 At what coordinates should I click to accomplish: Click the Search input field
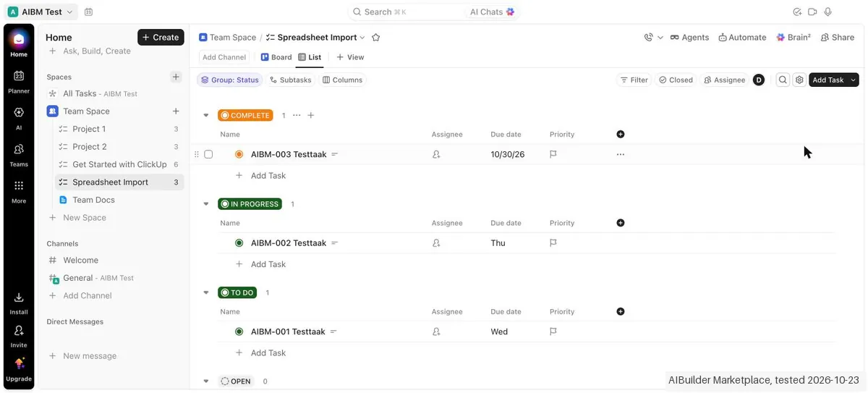(405, 12)
